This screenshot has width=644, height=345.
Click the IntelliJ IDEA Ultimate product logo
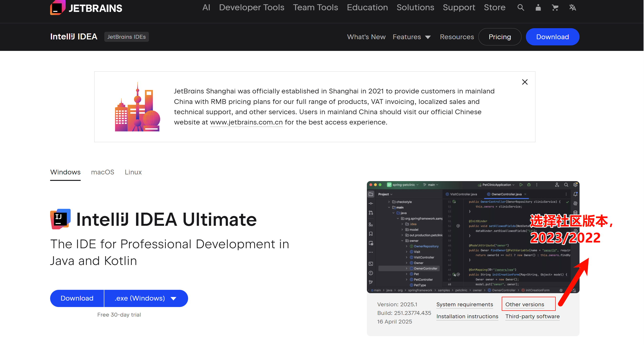(60, 219)
